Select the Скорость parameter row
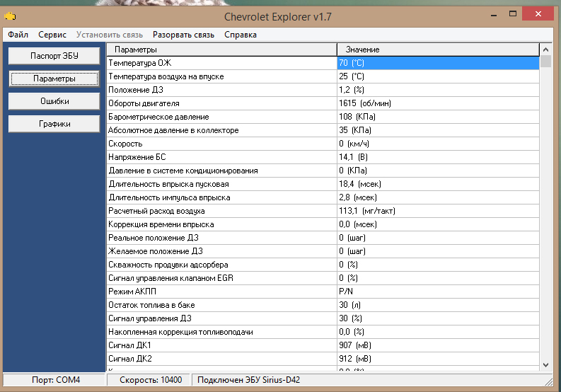The height and width of the screenshot is (392, 561). (x=323, y=144)
